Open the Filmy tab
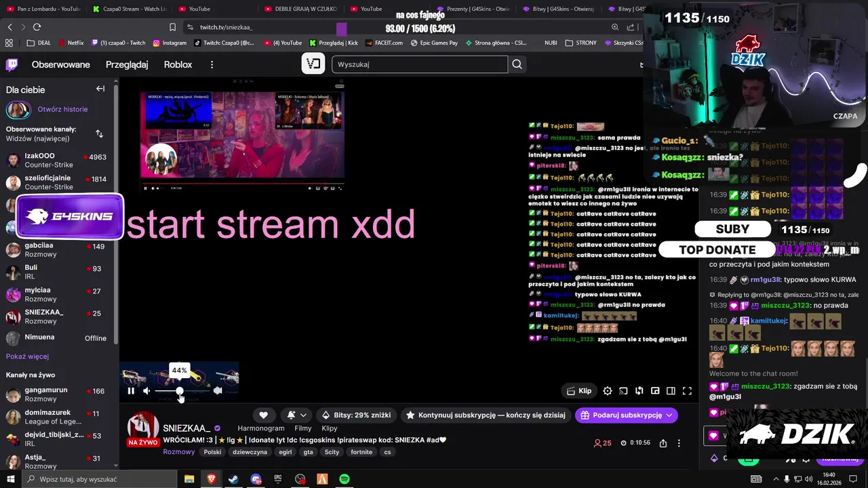 (x=303, y=428)
